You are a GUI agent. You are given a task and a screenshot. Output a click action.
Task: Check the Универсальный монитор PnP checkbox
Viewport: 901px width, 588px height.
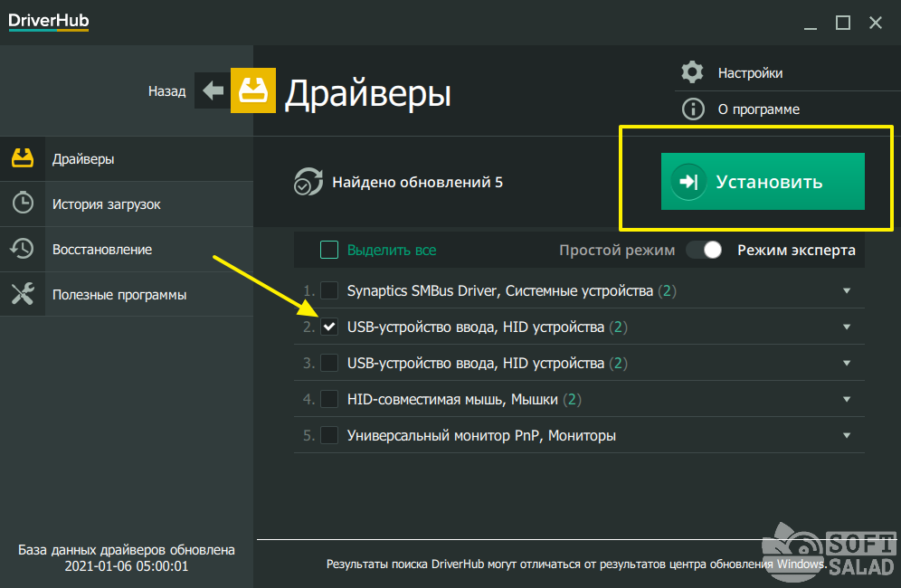click(329, 435)
